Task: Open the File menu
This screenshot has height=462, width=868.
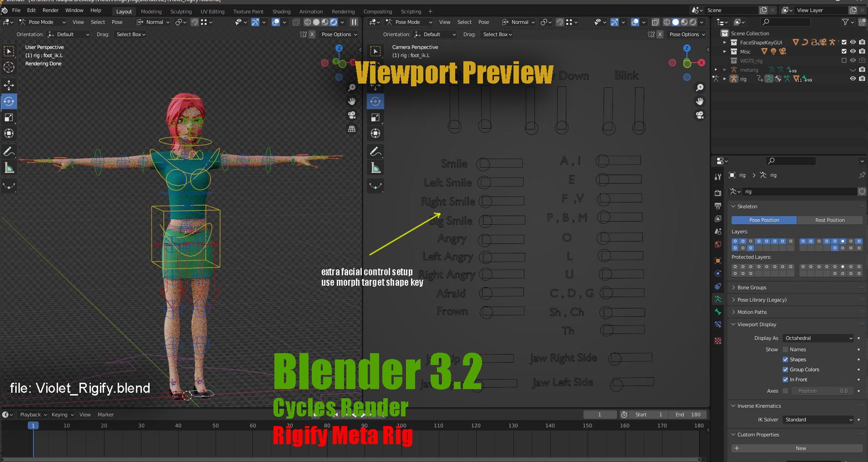Action: (16, 10)
